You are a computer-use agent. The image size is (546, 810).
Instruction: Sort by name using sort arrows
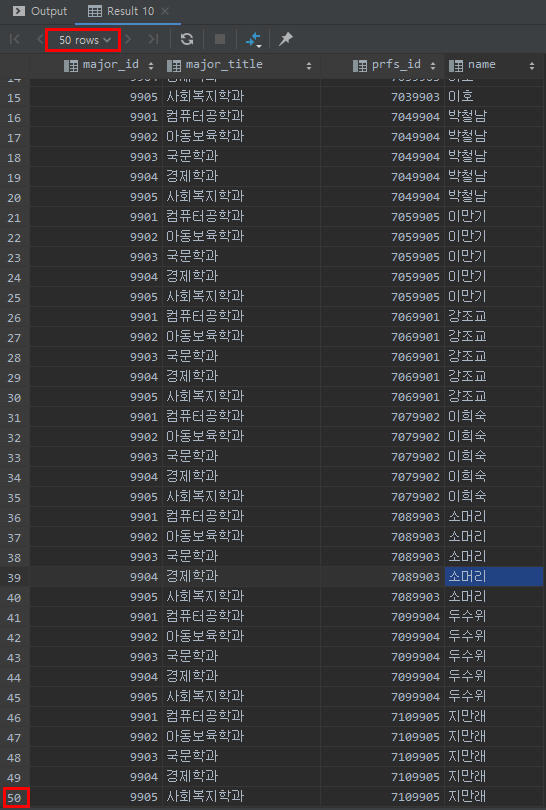coord(532,66)
